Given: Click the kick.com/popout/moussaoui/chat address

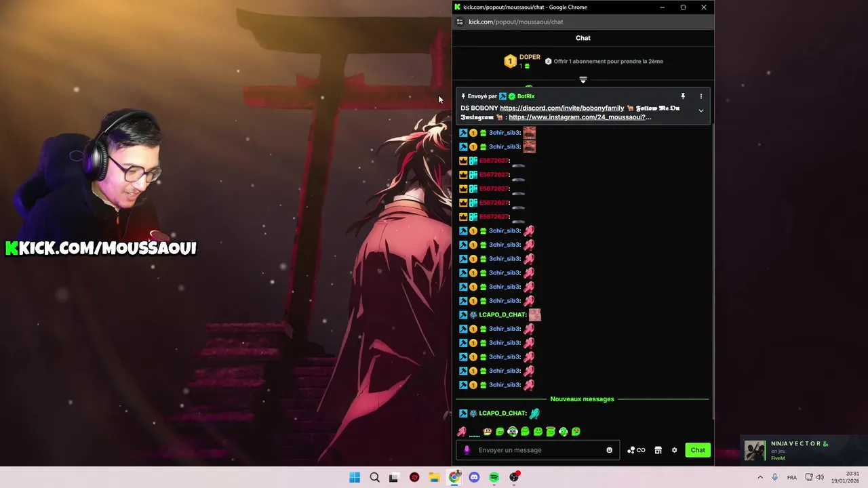Looking at the screenshot, I should pos(515,22).
